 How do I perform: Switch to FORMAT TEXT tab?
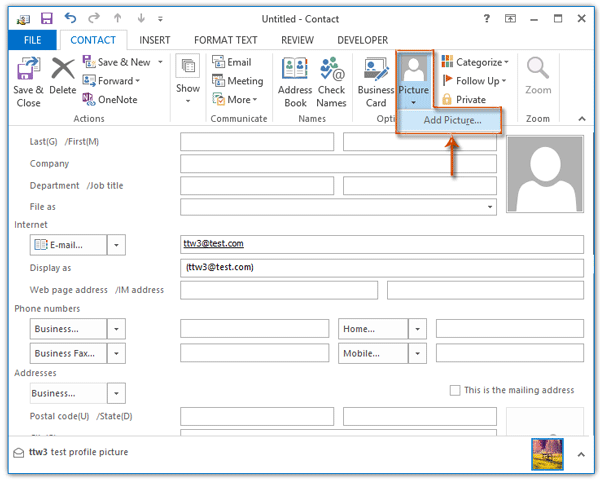click(x=225, y=40)
